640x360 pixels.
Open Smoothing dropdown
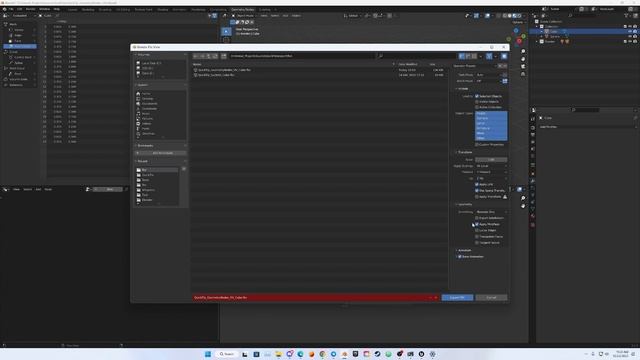(x=491, y=212)
